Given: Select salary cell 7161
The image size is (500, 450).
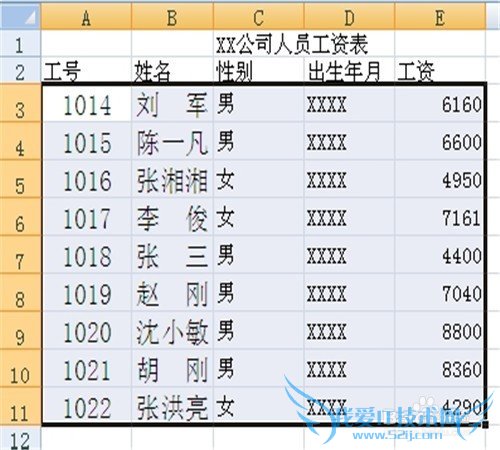Looking at the screenshot, I should point(440,217).
